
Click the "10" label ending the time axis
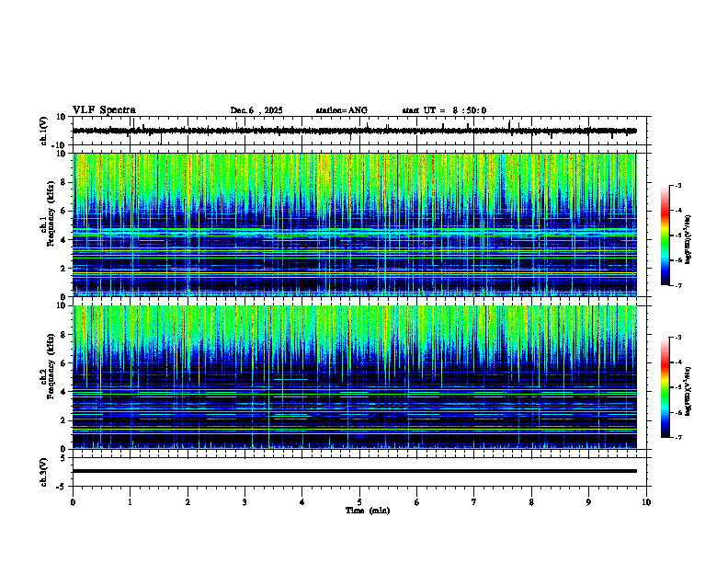(x=646, y=502)
